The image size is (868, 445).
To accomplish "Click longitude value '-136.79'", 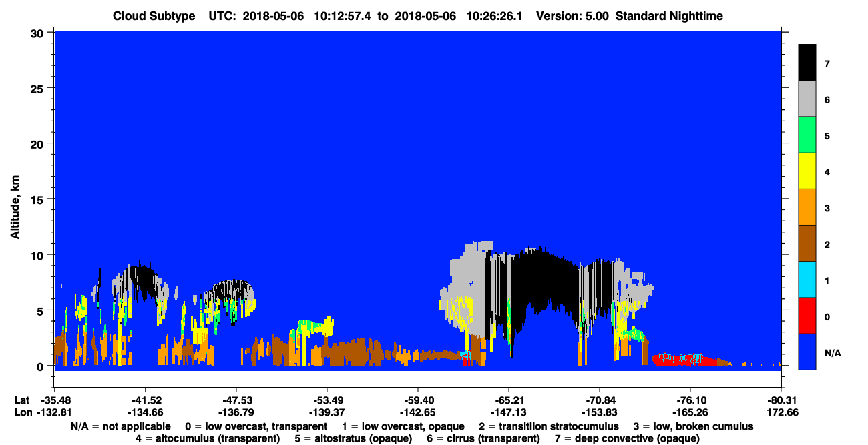I will (x=236, y=412).
